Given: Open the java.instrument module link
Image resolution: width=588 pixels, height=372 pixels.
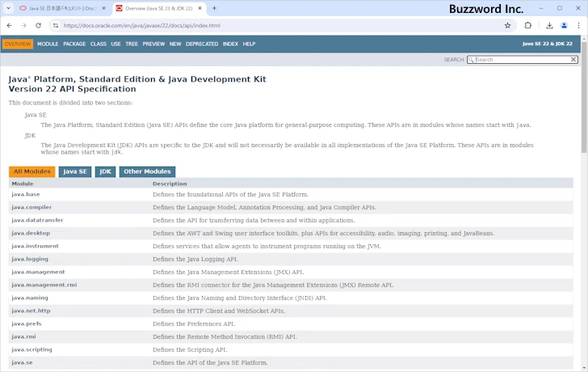Looking at the screenshot, I should pos(36,246).
